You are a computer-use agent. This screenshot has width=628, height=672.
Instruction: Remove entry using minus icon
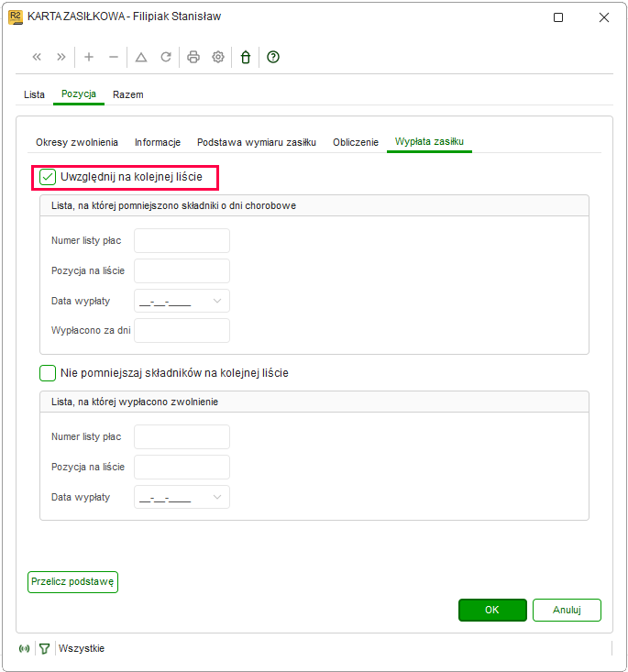114,57
